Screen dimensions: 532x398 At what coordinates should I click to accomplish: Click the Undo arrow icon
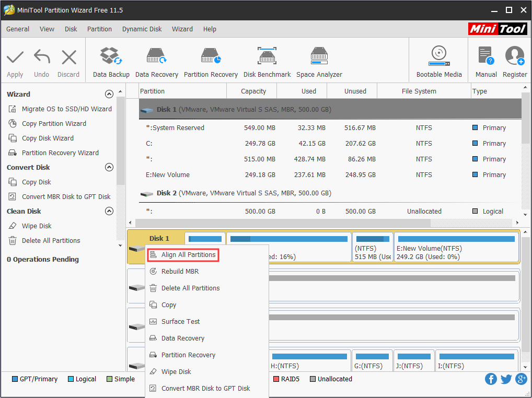pos(42,56)
